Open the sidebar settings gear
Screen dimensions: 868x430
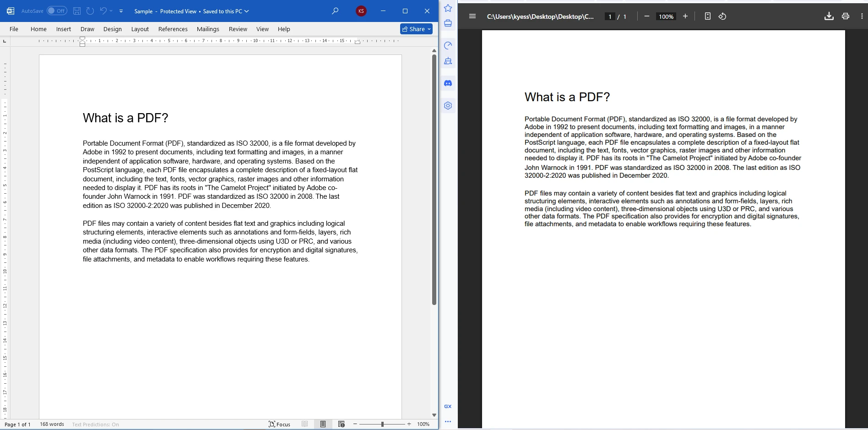click(x=447, y=105)
